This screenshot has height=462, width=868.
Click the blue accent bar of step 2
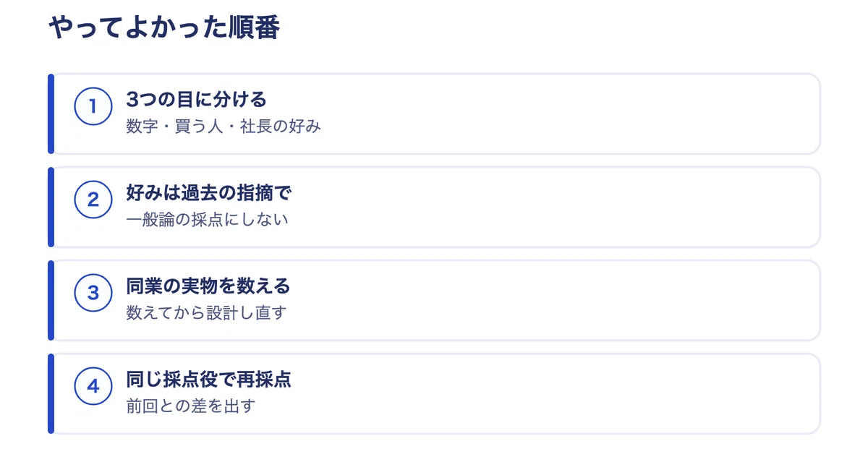51,207
